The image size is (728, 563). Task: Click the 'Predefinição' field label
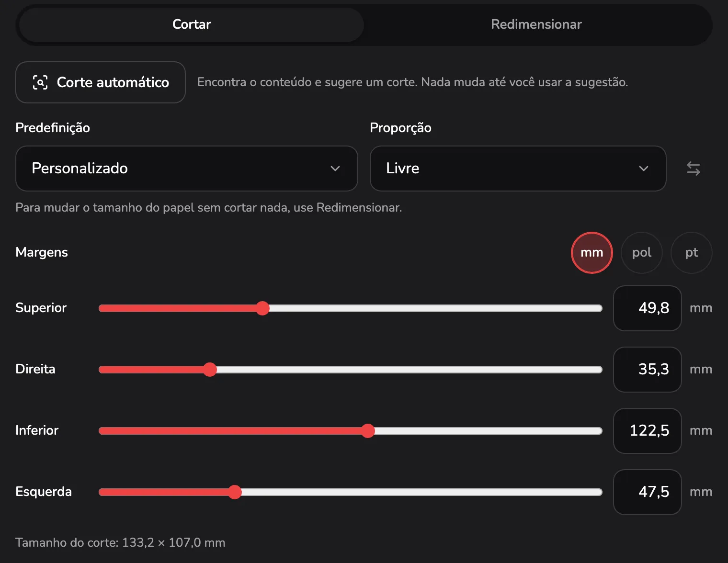click(53, 128)
